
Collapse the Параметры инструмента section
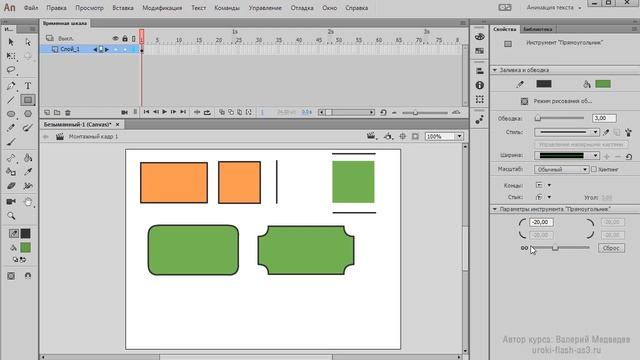(x=495, y=209)
